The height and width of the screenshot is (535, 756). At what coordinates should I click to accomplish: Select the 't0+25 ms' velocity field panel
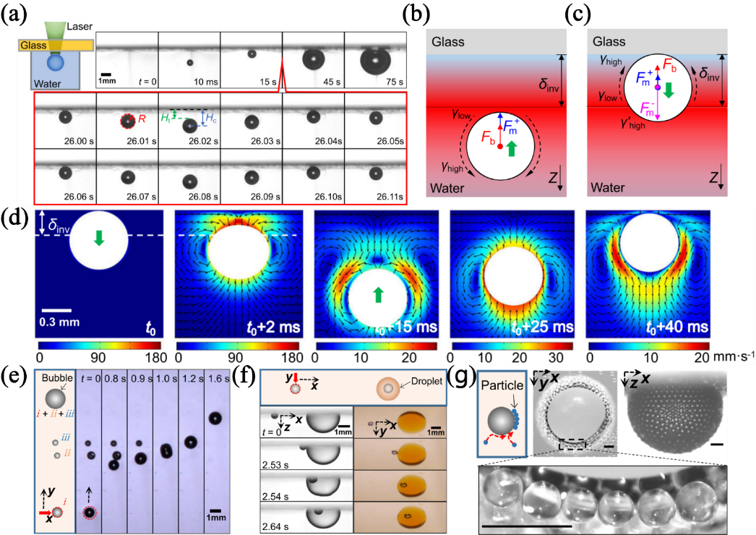click(512, 273)
